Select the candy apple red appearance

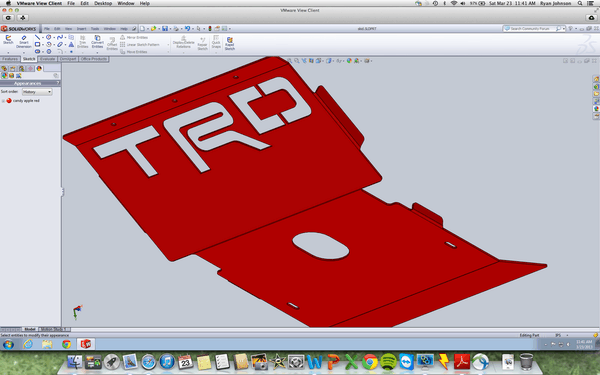pos(26,101)
